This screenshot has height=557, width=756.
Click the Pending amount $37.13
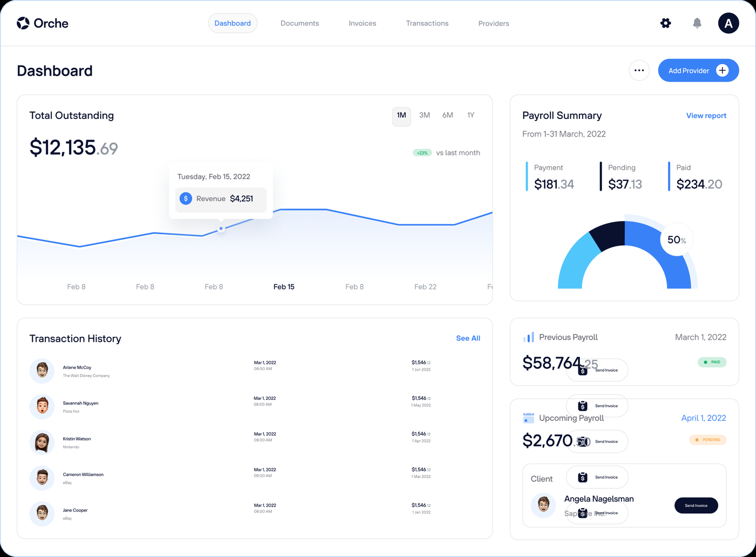tap(625, 184)
